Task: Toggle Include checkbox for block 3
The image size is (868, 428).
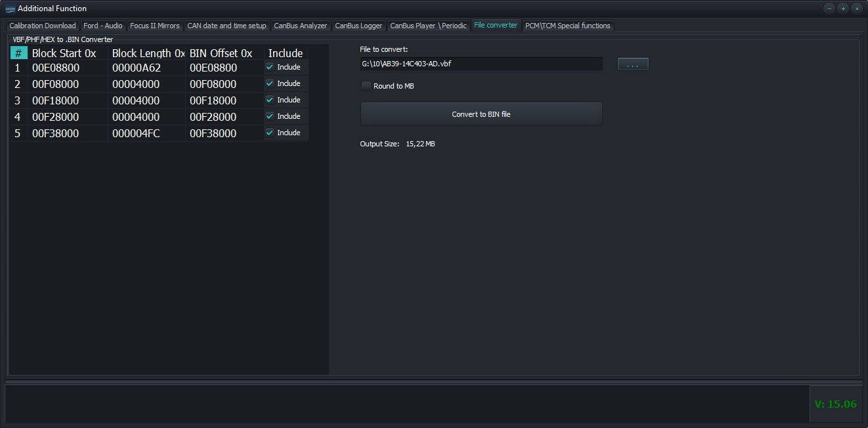Action: [270, 100]
